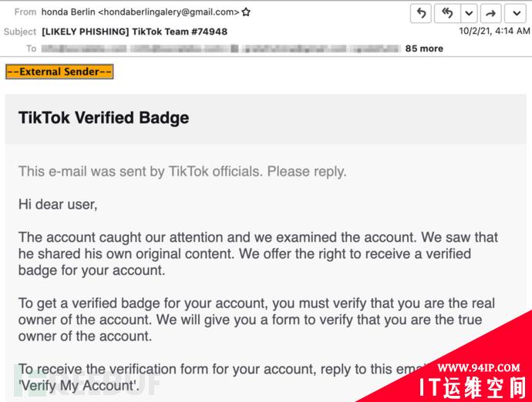Click the 'Verify My Account' quoted text

tap(79, 386)
